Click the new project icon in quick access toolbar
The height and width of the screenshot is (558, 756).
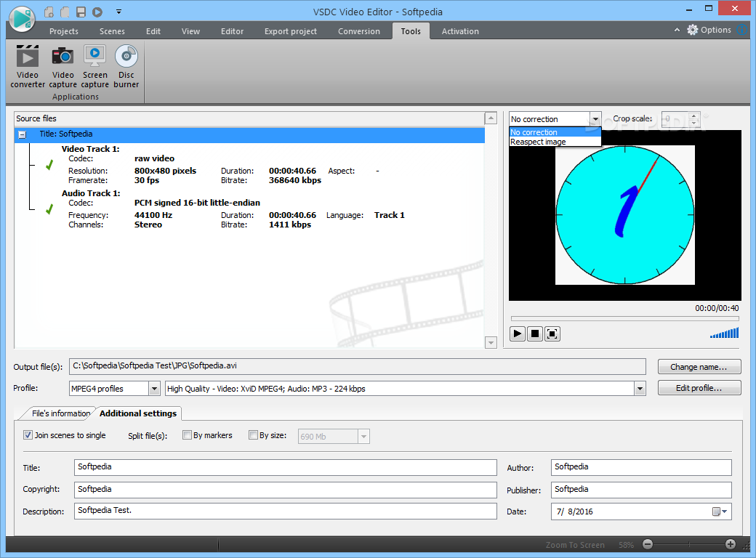tap(49, 12)
